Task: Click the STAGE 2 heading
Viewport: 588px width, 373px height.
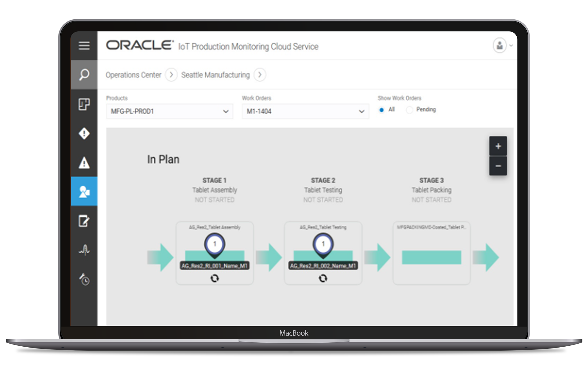Action: tap(323, 180)
